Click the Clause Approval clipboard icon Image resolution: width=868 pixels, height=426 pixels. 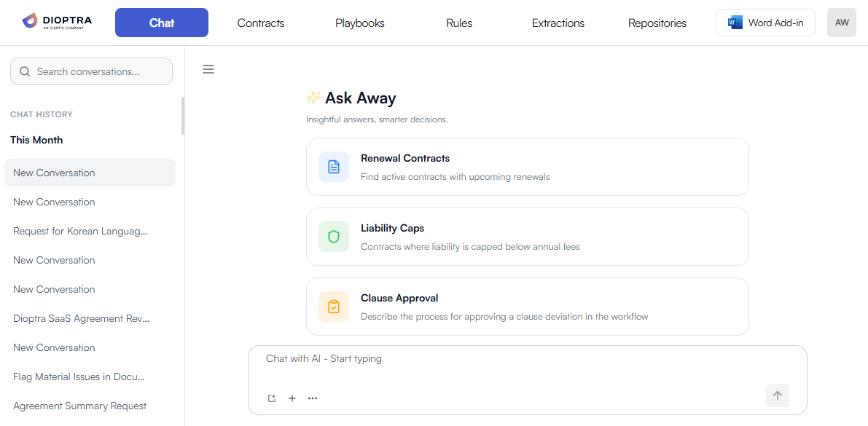pyautogui.click(x=333, y=307)
